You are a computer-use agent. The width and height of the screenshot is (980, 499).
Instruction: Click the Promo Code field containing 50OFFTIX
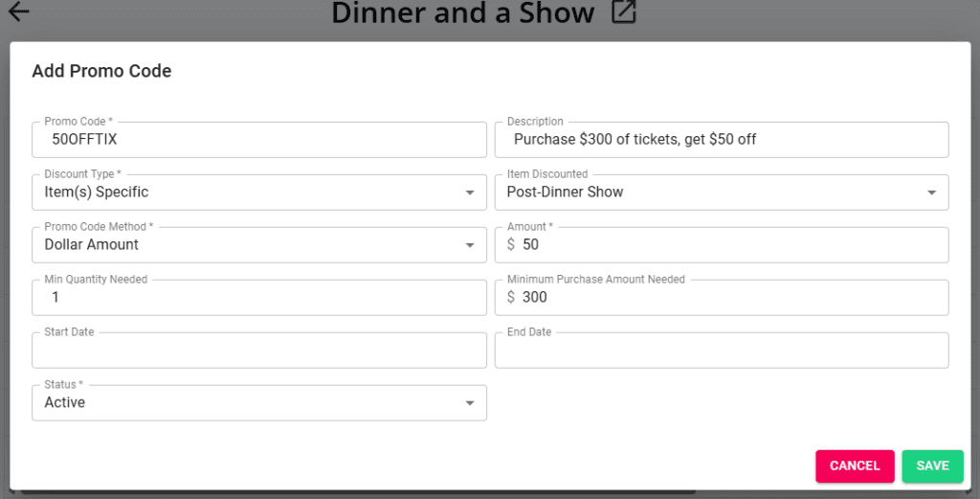pyautogui.click(x=259, y=140)
